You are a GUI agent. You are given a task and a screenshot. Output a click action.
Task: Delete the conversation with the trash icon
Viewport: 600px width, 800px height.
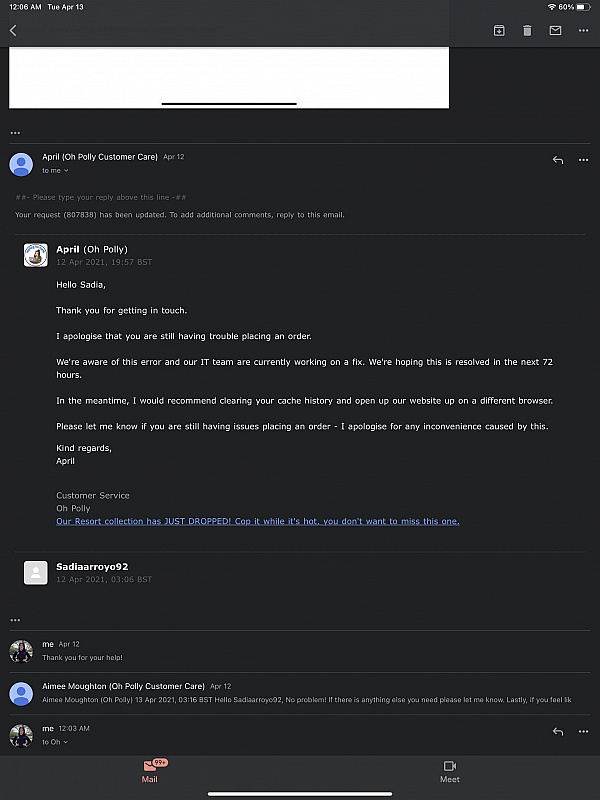pos(527,31)
